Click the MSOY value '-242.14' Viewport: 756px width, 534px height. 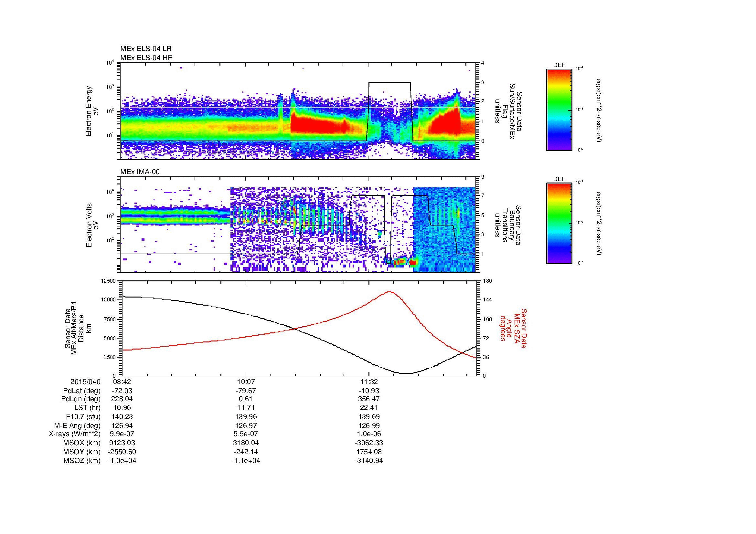pyautogui.click(x=246, y=452)
